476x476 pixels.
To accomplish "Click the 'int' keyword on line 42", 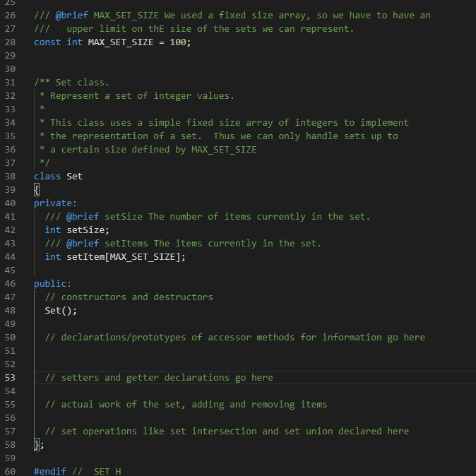I will coord(53,230).
